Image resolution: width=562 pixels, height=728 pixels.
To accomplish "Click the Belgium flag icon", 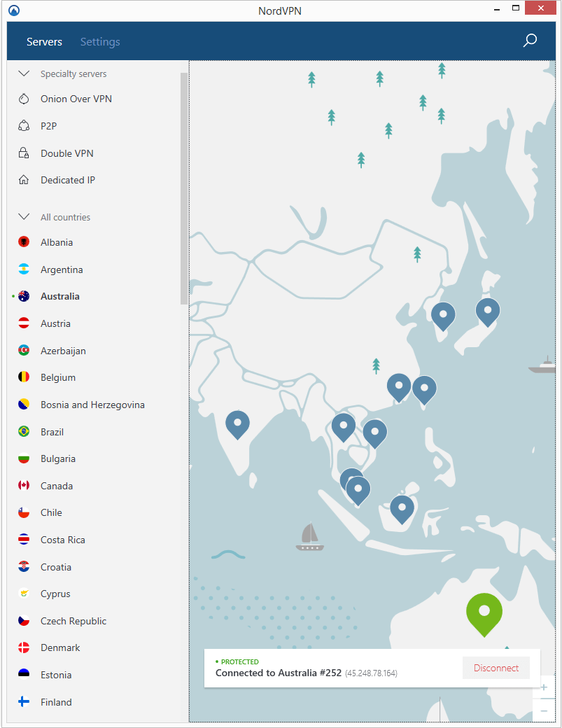I will 24,377.
